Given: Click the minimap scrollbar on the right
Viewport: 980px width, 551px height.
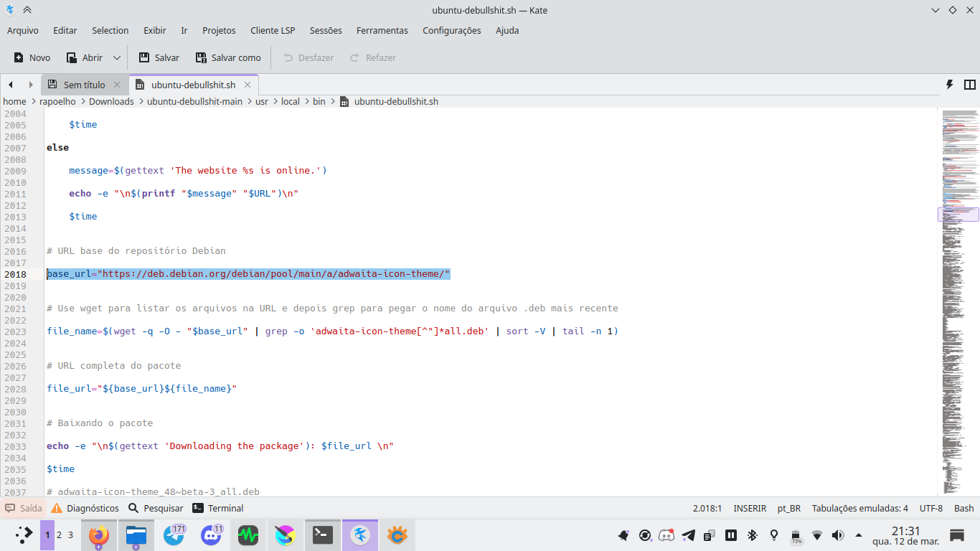Looking at the screenshot, I should (960, 301).
